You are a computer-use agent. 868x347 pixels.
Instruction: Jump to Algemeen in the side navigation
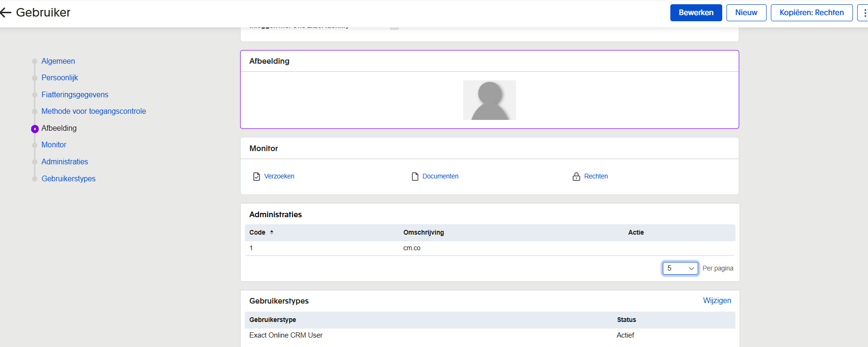pos(58,61)
